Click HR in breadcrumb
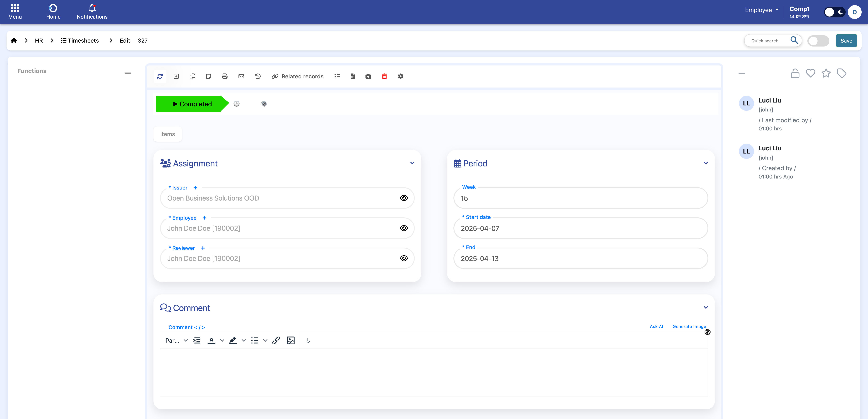Screen dimensions: 868x419 coord(39,40)
